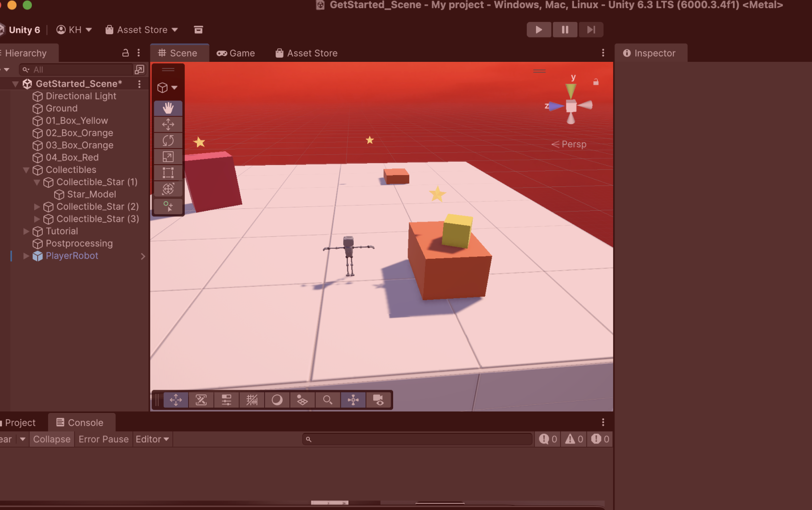Select the Rotate tool in Scene toolbar
Viewport: 812px width, 510px height.
click(x=168, y=141)
